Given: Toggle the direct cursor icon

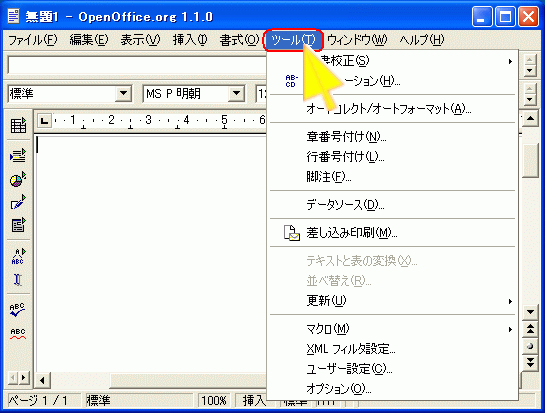Looking at the screenshot, I should tap(18, 280).
